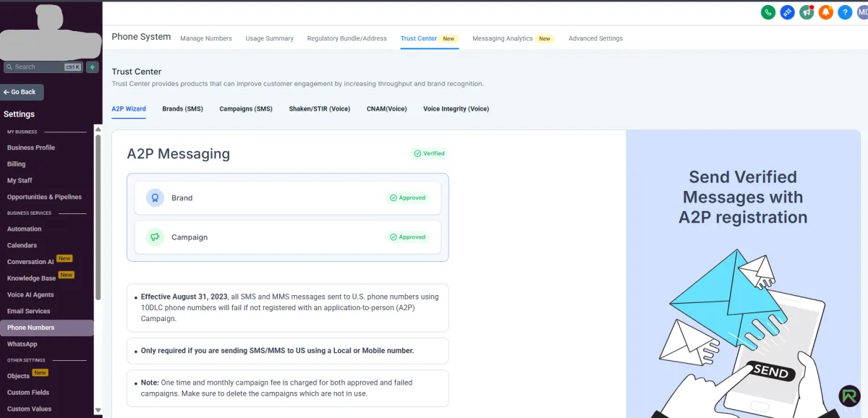The width and height of the screenshot is (868, 418).
Task: Click the Brand ribbon badge icon
Action: pos(155,197)
